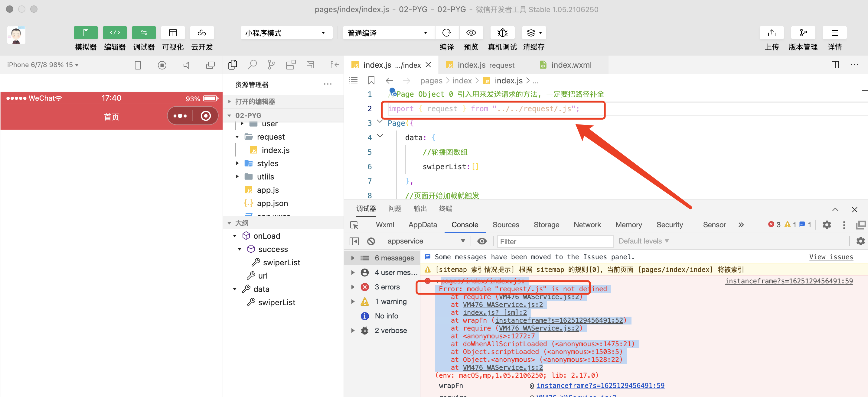The image size is (868, 397).
Task: Click the DevTools settings gear icon
Action: click(827, 224)
